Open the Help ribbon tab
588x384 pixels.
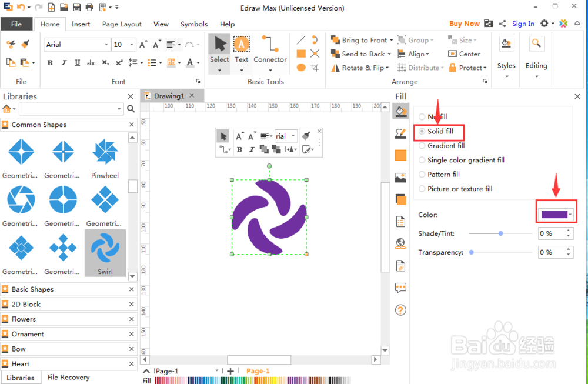[x=227, y=24]
